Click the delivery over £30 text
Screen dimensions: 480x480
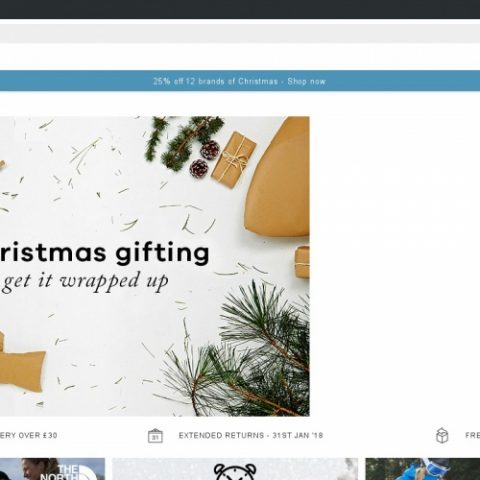click(x=29, y=435)
